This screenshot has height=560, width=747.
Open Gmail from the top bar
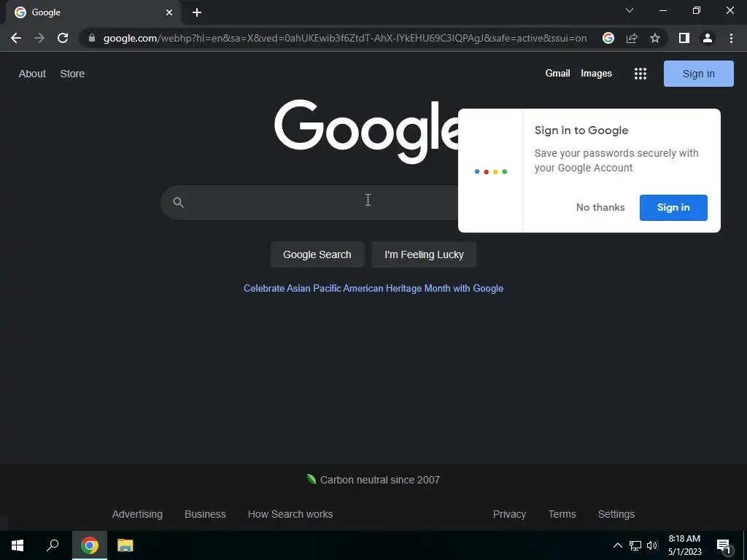click(x=557, y=74)
